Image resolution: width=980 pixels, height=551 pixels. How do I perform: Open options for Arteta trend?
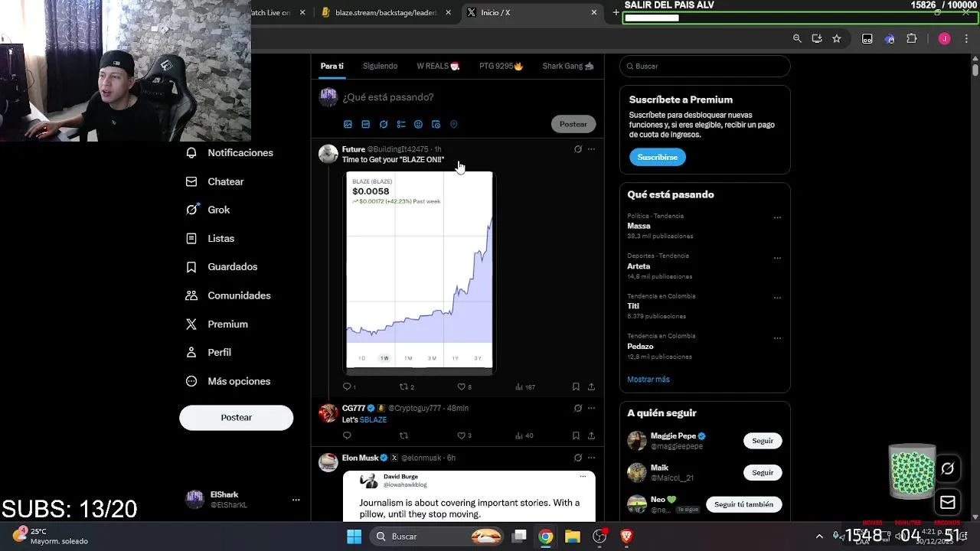click(777, 258)
